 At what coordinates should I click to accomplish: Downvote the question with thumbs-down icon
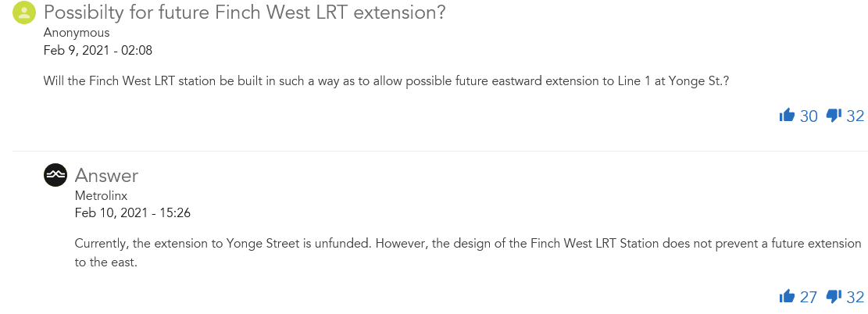[834, 116]
